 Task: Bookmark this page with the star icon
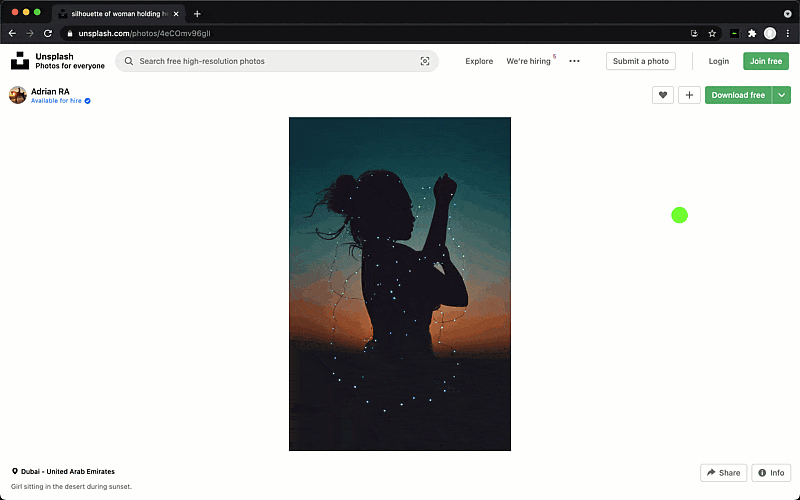coord(712,33)
